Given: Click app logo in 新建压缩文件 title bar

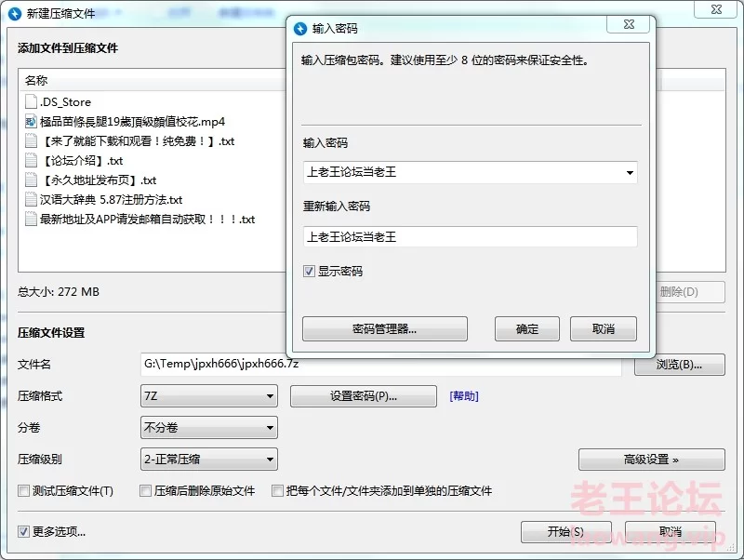Looking at the screenshot, I should coord(15,13).
